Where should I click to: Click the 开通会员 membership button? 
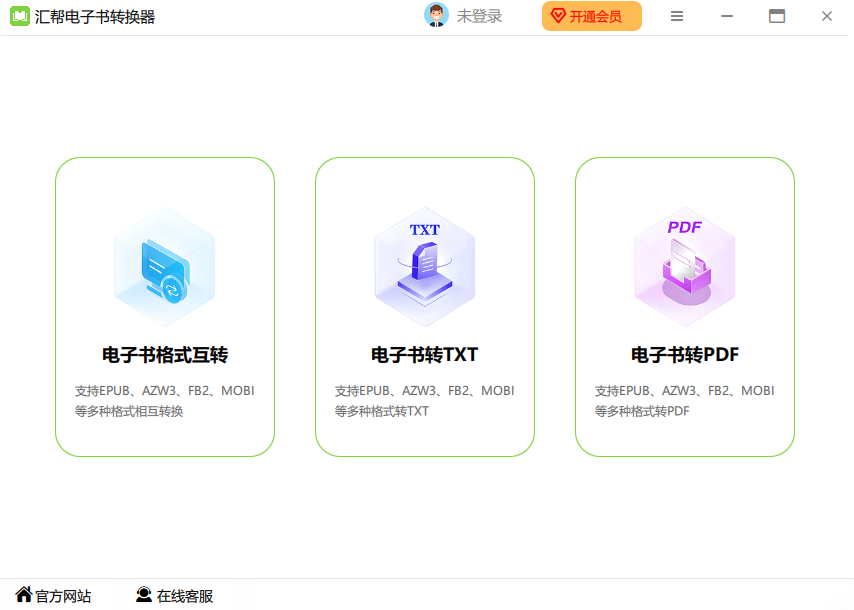coord(592,16)
